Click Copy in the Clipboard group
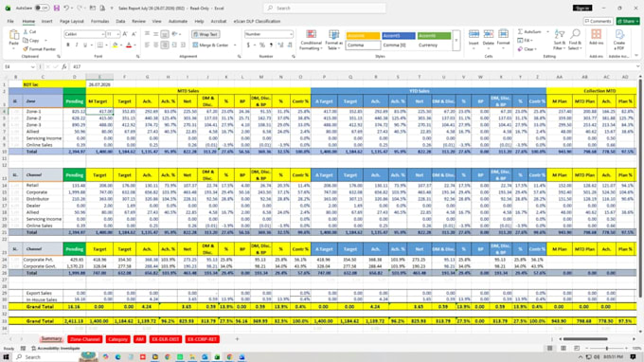644x362 pixels. point(31,41)
